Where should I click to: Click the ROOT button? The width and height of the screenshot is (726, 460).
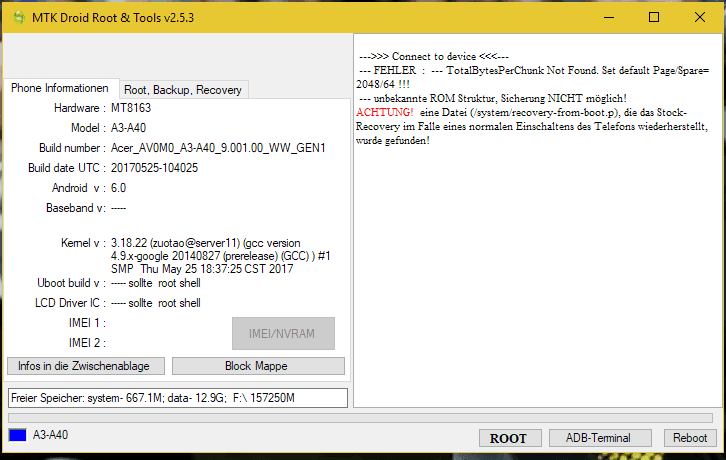509,438
